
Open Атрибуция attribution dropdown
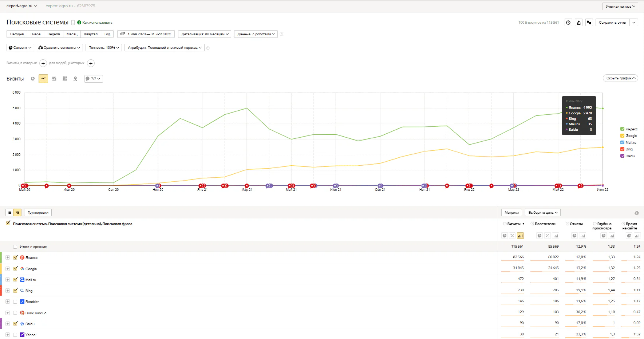tap(165, 48)
